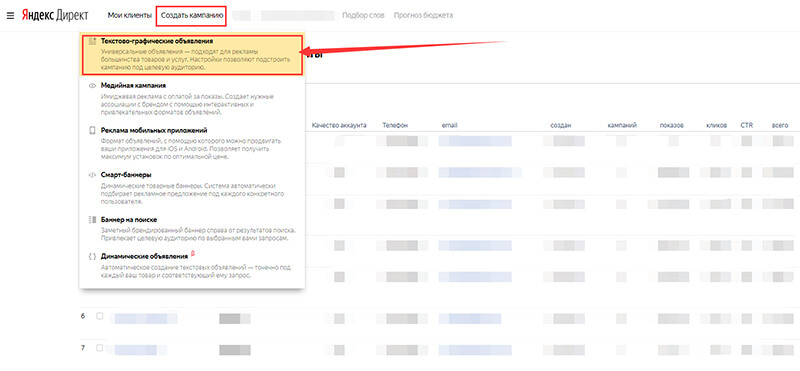Click the Яндекс Директ logo

55,15
